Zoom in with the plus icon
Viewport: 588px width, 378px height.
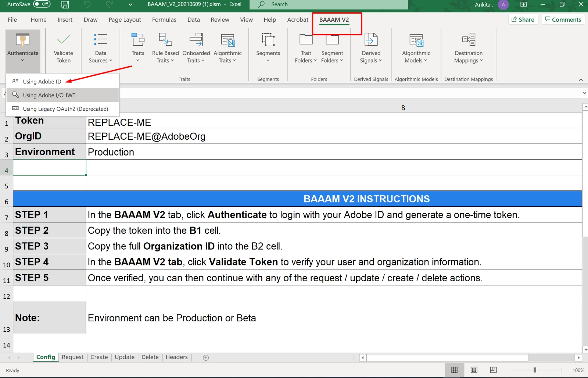click(562, 370)
